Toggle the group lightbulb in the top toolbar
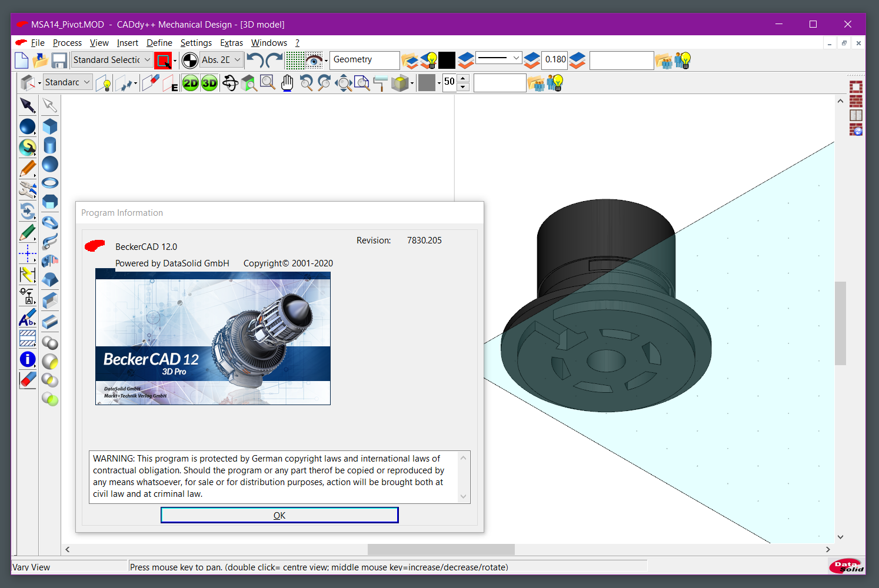 click(x=682, y=60)
